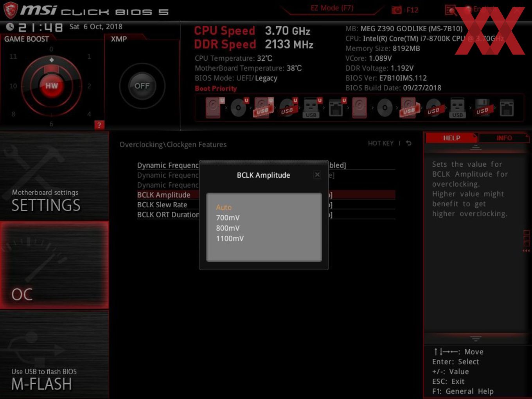This screenshot has height=399, width=532.
Task: Select the UEFI USB CD/DVD boot icon
Action: tap(288, 108)
